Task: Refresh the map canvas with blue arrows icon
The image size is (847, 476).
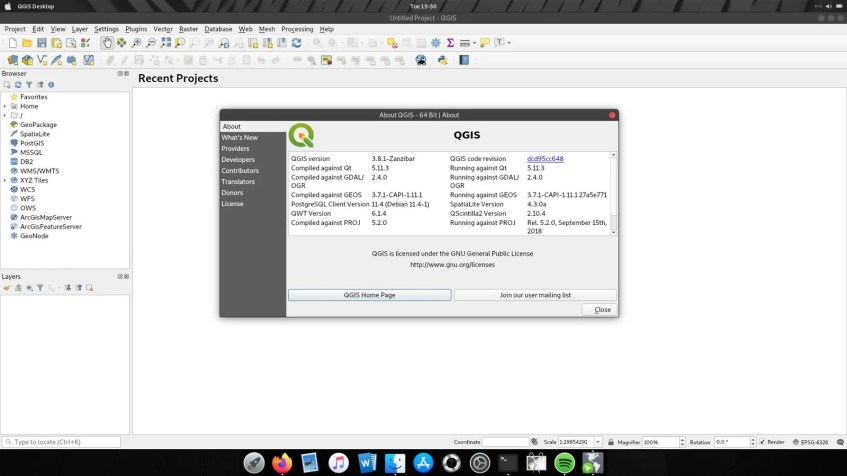Action: pos(297,43)
